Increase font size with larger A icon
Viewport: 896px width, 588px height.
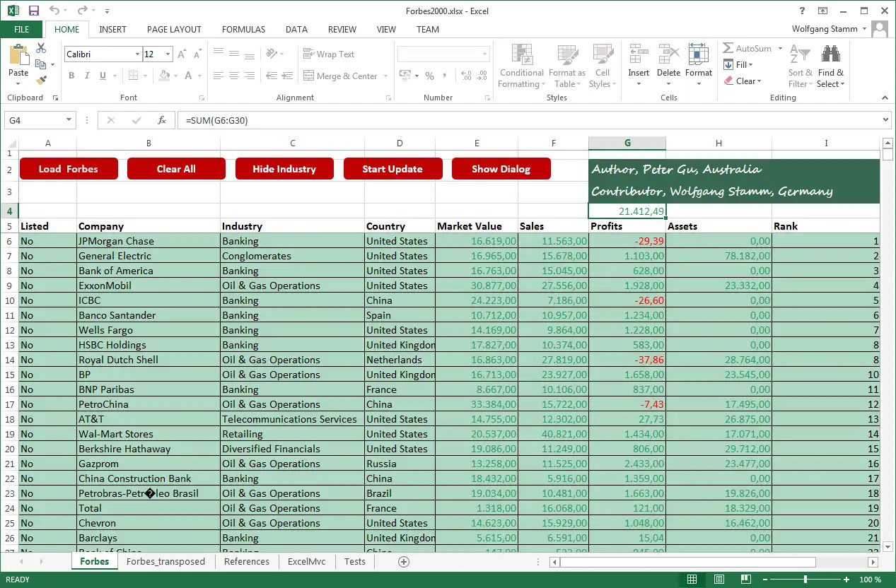tap(182, 54)
